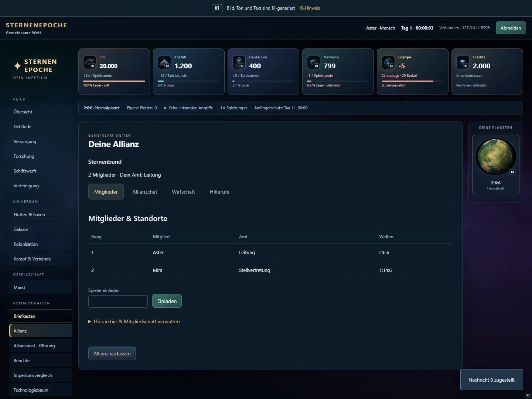Click the Erz storage progress bar

pyautogui.click(x=114, y=81)
